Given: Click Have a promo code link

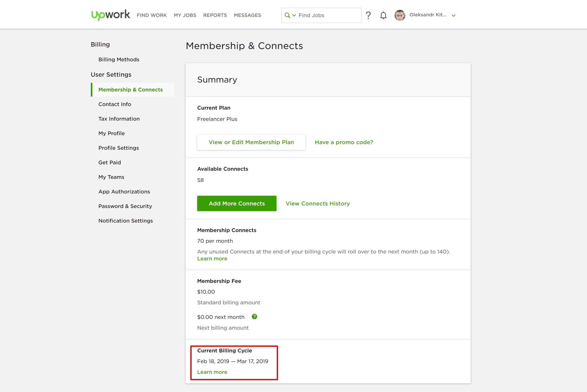Looking at the screenshot, I should coord(344,142).
